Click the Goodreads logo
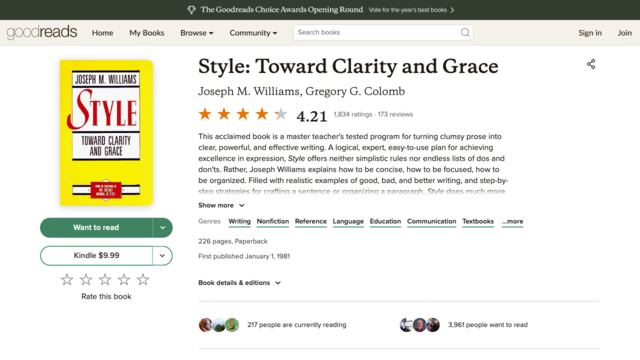The width and height of the screenshot is (640, 360). pos(42,32)
